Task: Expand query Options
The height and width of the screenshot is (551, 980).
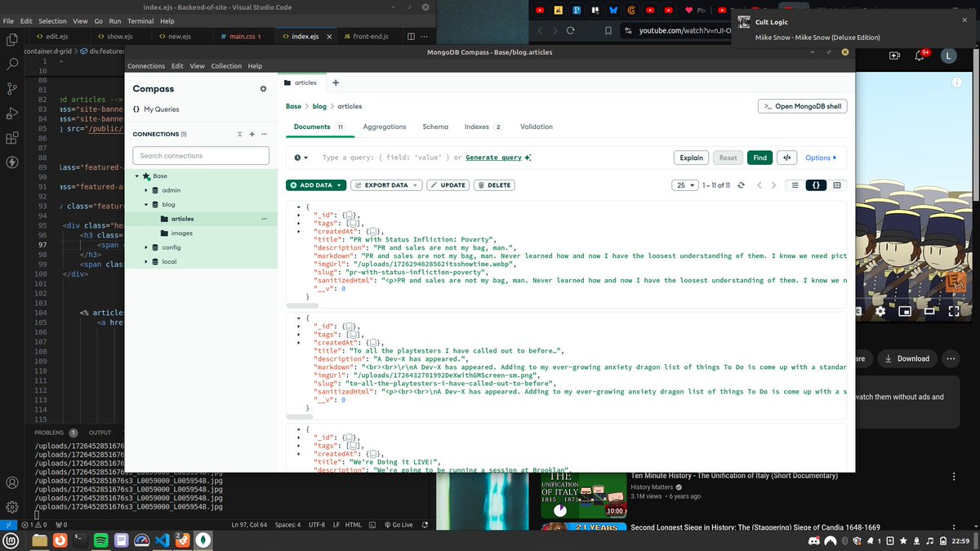Action: point(821,158)
